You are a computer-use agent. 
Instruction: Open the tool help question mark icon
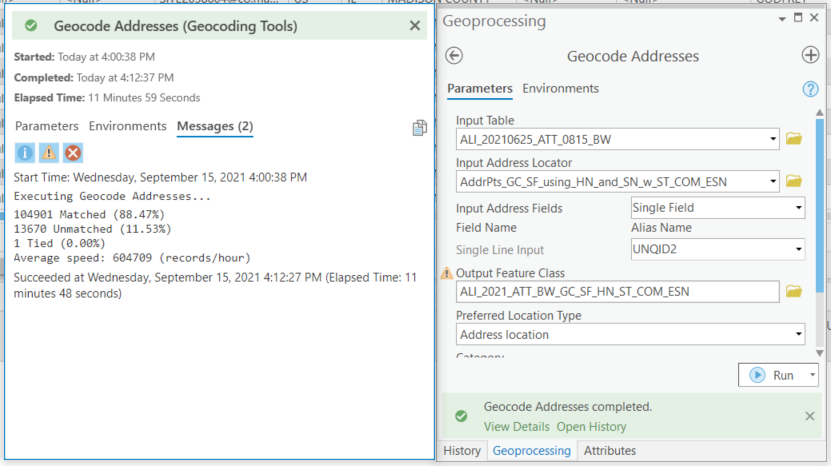pyautogui.click(x=810, y=89)
